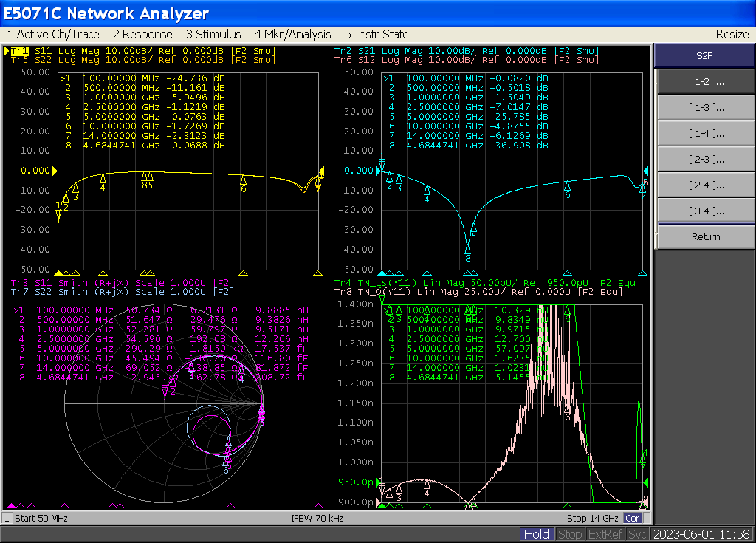Open the 5 Instr State menu
Image resolution: width=756 pixels, height=543 pixels.
tap(377, 34)
